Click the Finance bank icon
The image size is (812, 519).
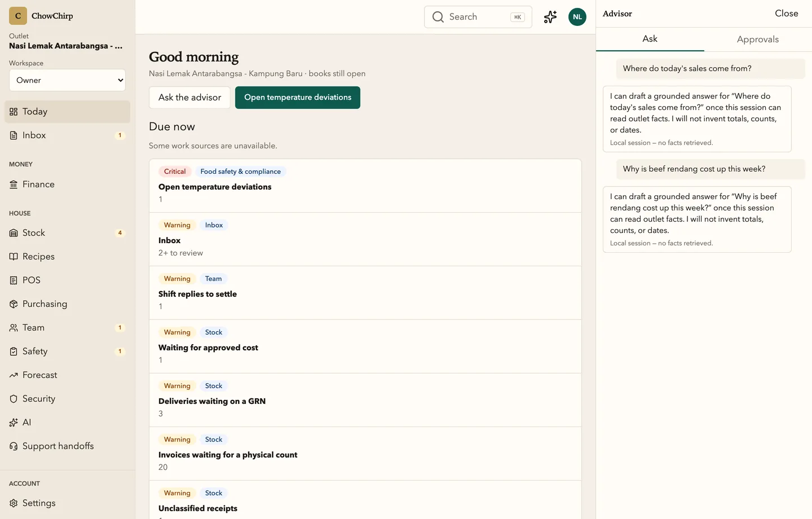(14, 184)
